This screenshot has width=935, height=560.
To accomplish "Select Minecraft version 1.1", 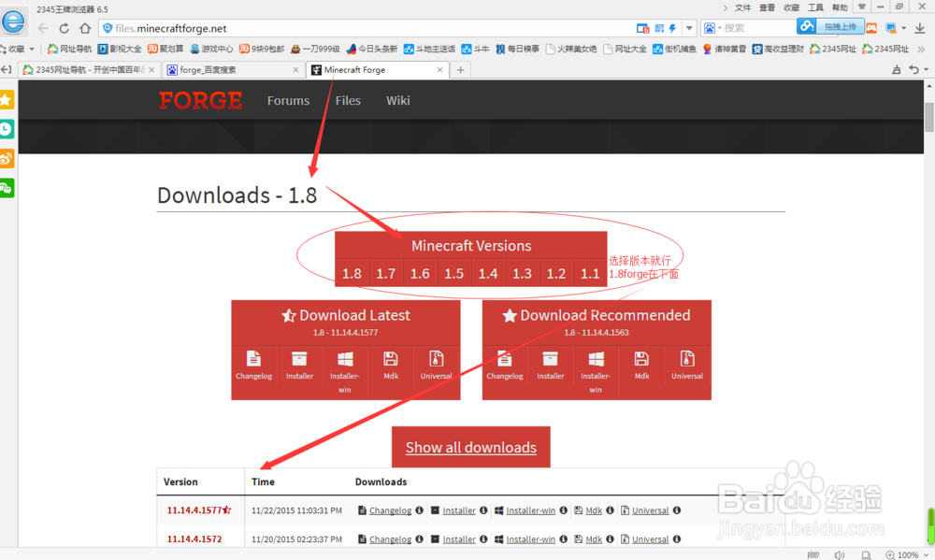I will point(590,273).
